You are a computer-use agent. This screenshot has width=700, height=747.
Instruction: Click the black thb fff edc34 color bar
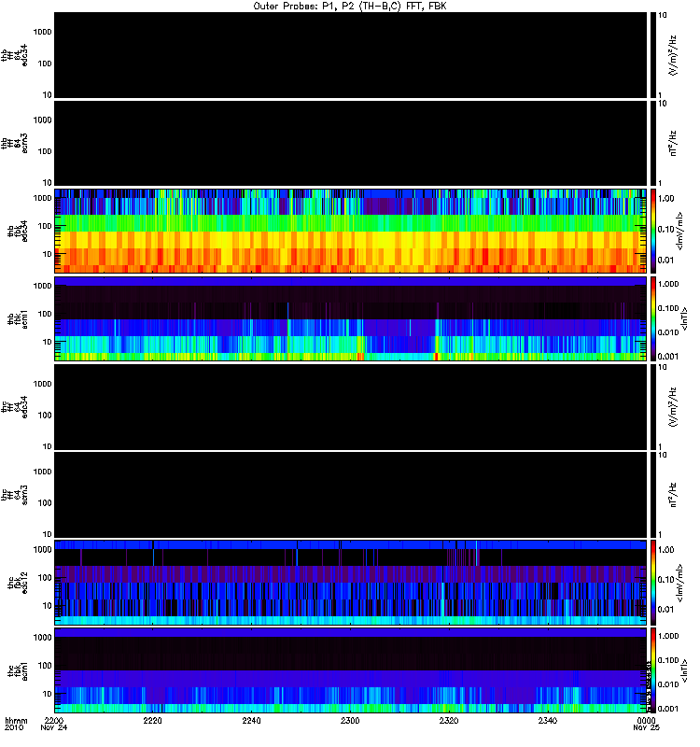(x=653, y=55)
